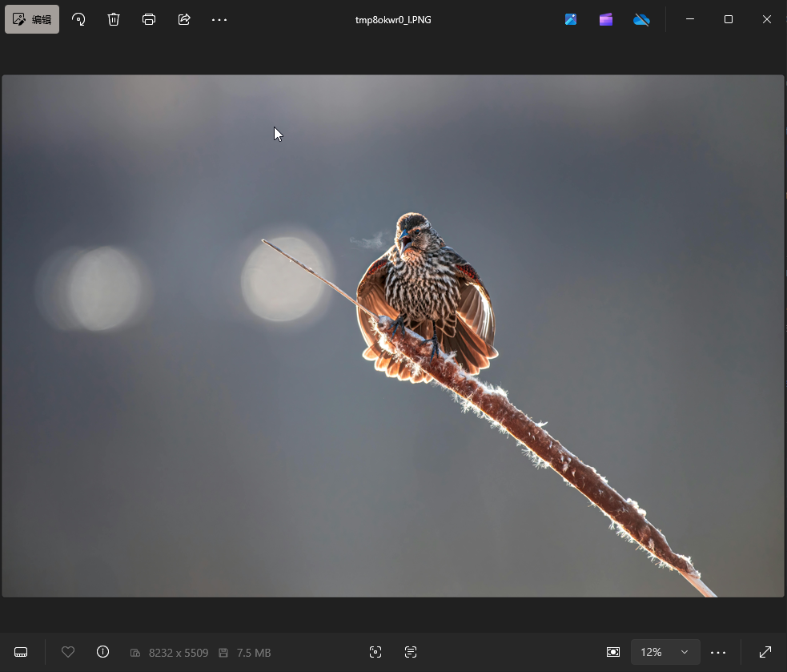The image size is (787, 672).
Task: Click the fit-to-window zoom icon
Action: tap(613, 652)
